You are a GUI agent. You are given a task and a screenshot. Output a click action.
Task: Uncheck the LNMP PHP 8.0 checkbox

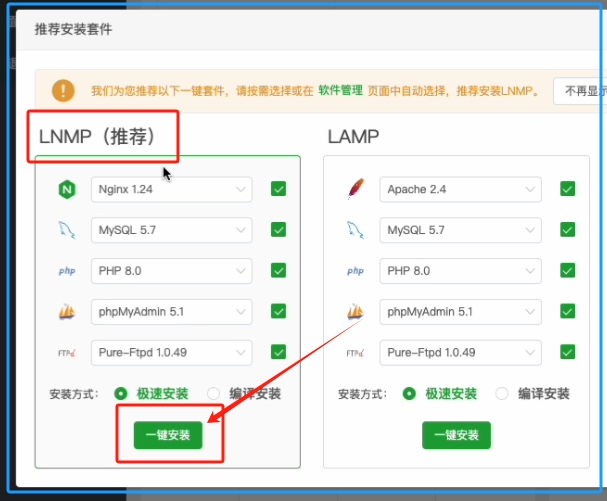pyautogui.click(x=278, y=270)
